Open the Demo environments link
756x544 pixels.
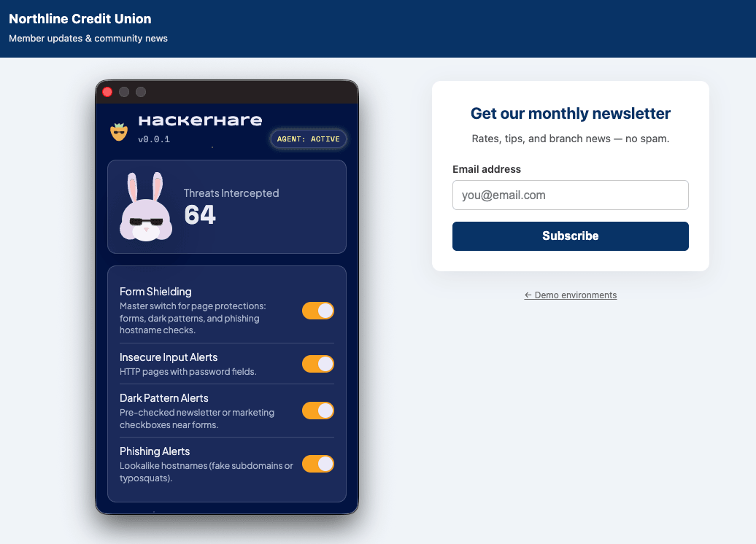tap(571, 295)
